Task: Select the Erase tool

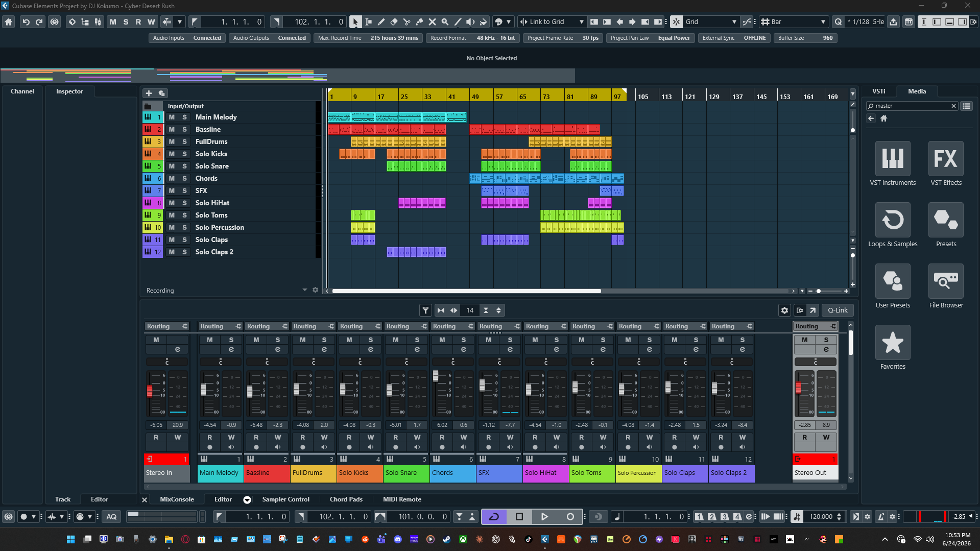Action: pyautogui.click(x=394, y=22)
